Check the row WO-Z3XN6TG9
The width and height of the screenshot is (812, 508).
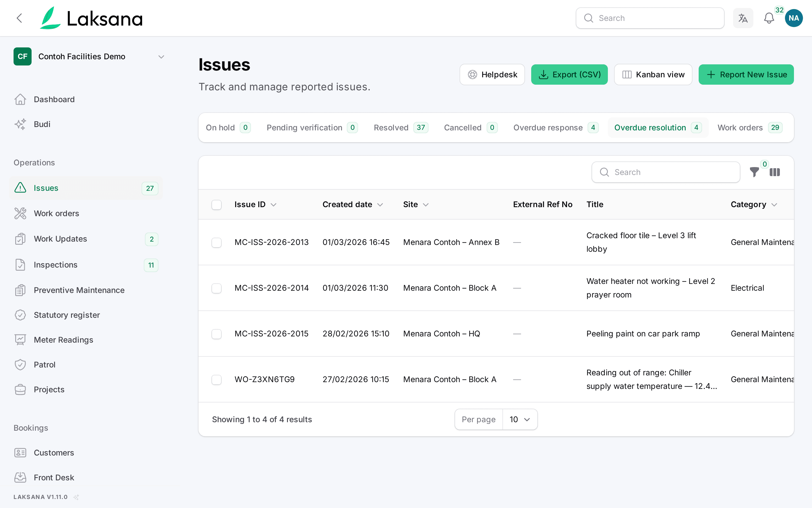point(217,379)
